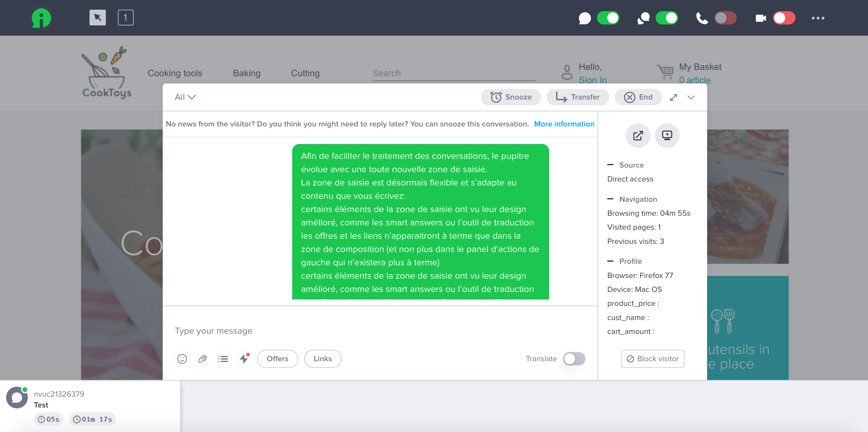Click the double chat bubbles icon

coord(643,18)
